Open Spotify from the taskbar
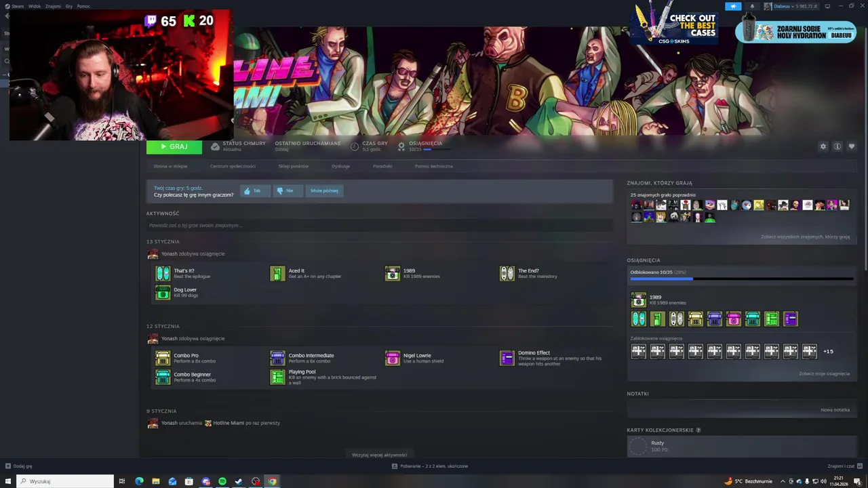868x488 pixels. [222, 481]
